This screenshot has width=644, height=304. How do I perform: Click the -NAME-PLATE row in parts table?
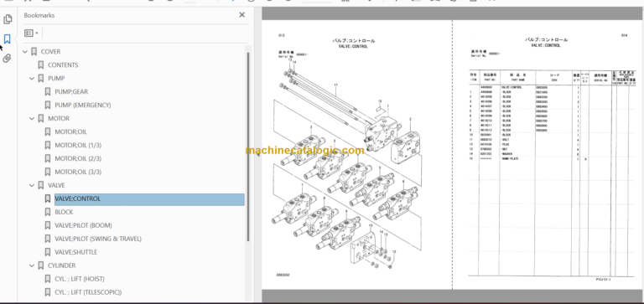click(x=553, y=159)
